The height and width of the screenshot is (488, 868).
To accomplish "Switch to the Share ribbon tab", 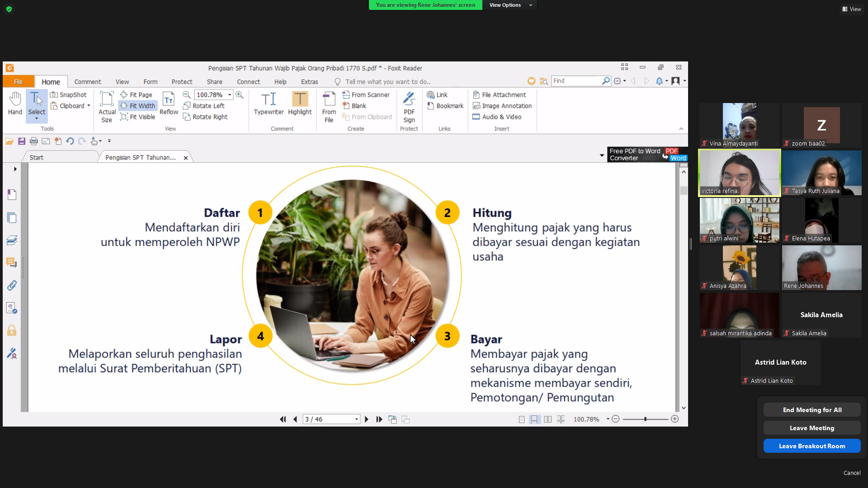I will click(x=215, y=82).
